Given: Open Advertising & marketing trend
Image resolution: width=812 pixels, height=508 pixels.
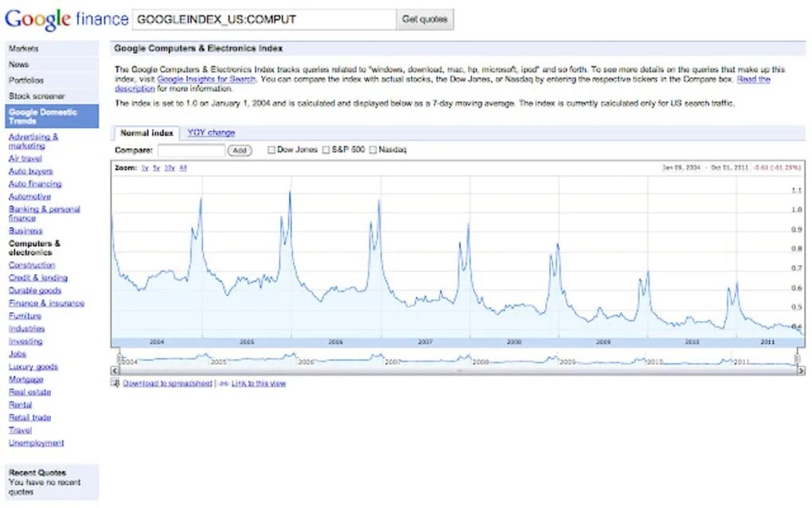Looking at the screenshot, I should pyautogui.click(x=33, y=142).
